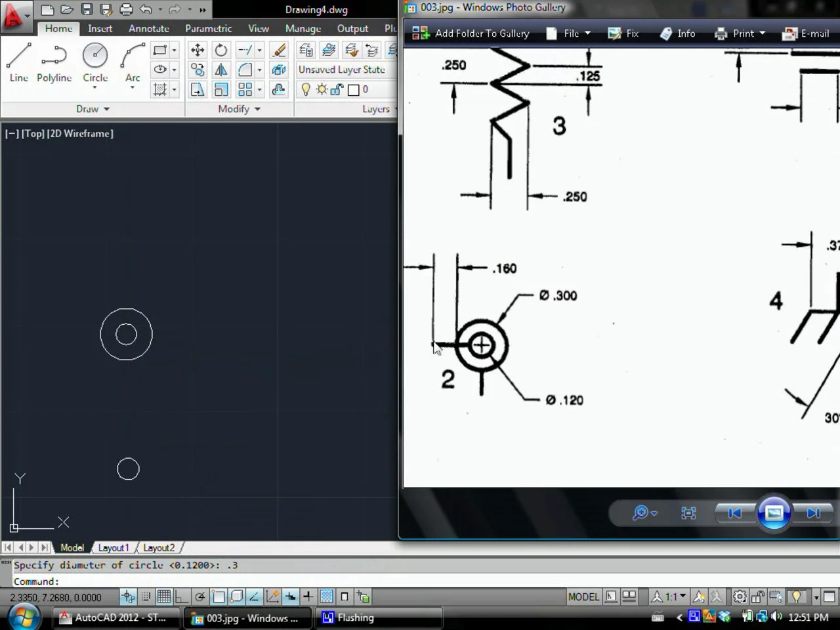This screenshot has width=840, height=630.
Task: Open the Home ribbon tab
Action: tap(58, 28)
